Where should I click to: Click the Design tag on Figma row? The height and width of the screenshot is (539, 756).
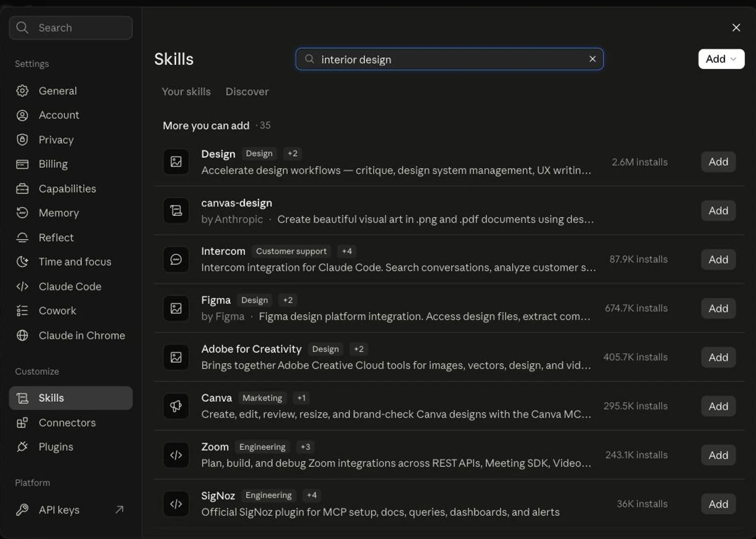pyautogui.click(x=254, y=300)
